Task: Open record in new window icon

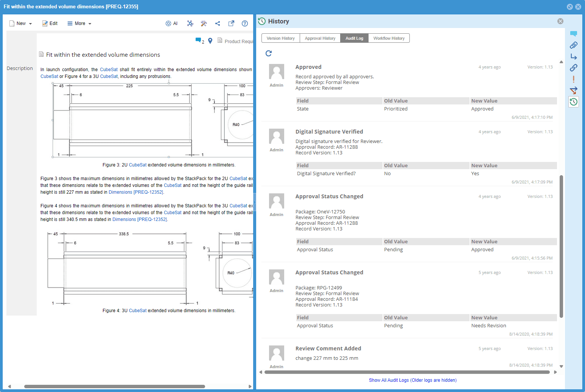Action: [x=231, y=23]
